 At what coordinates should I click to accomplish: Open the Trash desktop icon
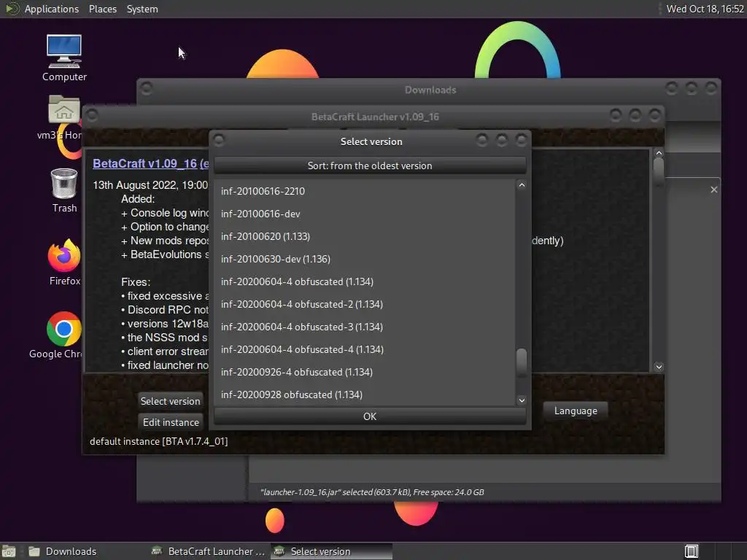64,190
